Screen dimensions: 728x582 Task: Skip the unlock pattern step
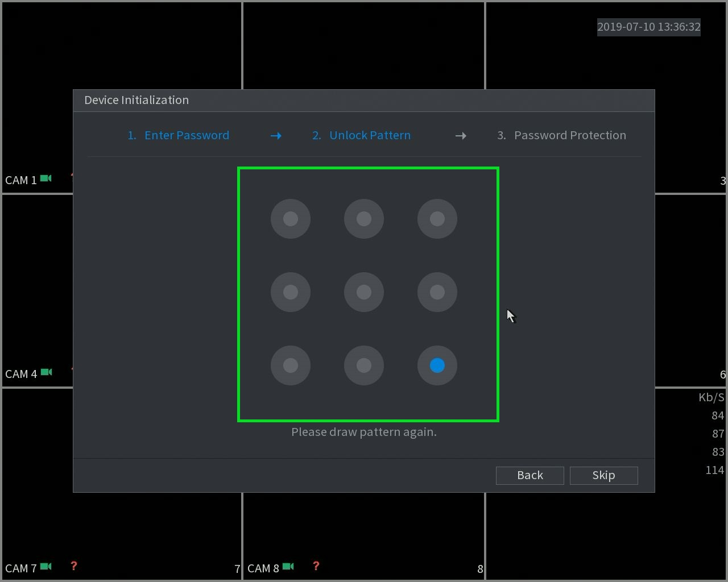pos(604,475)
